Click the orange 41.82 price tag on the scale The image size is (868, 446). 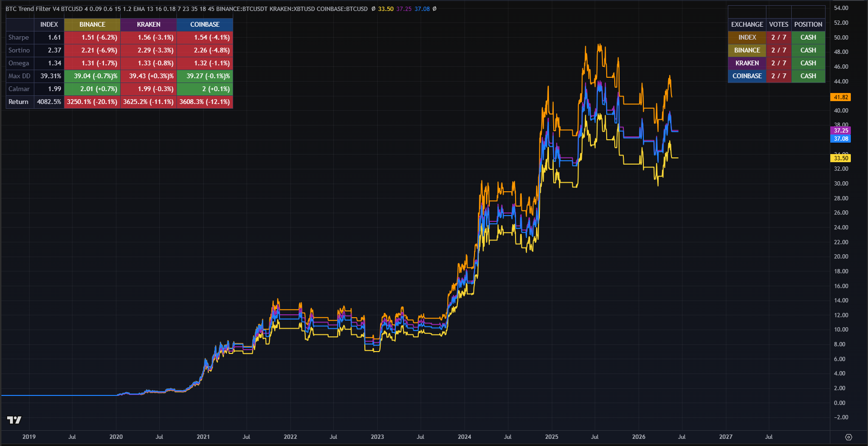841,97
